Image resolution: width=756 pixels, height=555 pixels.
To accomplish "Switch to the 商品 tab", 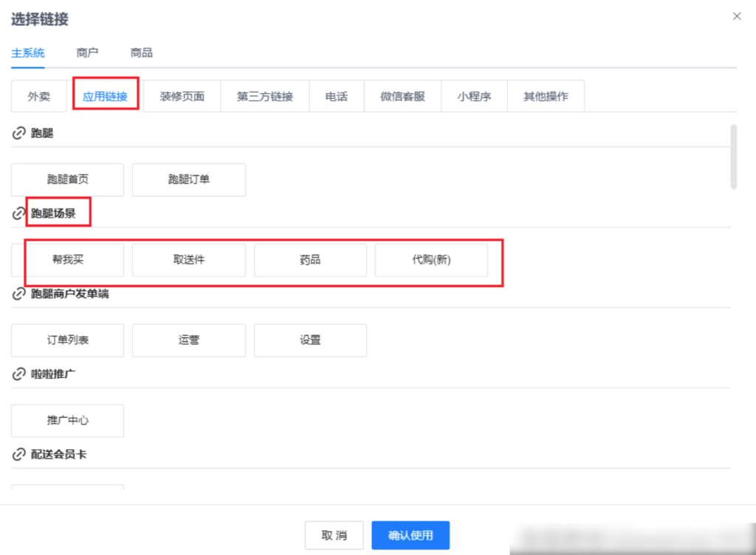I will pyautogui.click(x=141, y=52).
